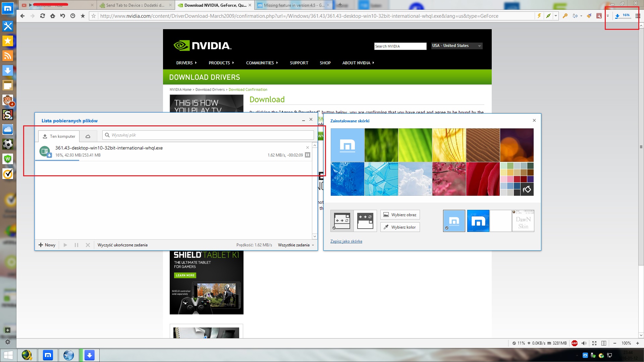644x362 pixels.
Task: Select the red rose skin thumbnail
Action: tap(483, 179)
